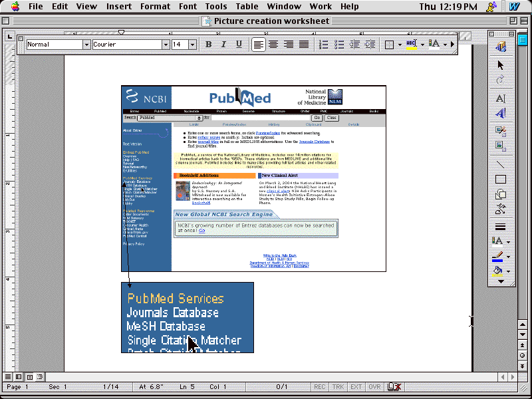The image size is (532, 399).
Task: Decrease the paragraph indent
Action: (354, 45)
